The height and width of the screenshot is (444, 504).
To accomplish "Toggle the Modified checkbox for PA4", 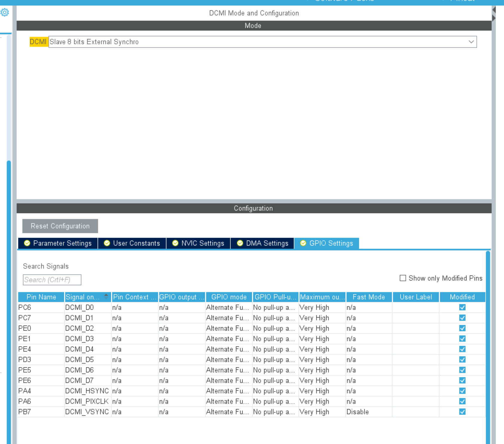I will pos(462,391).
